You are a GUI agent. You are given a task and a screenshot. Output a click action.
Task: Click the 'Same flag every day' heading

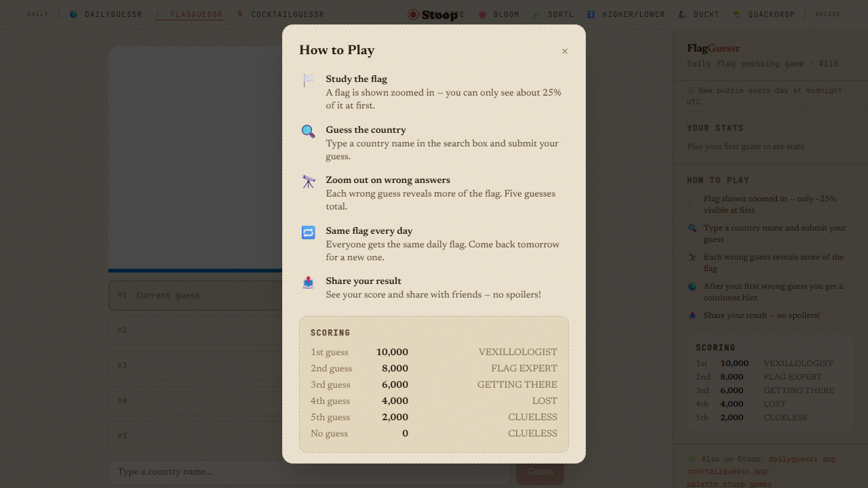(369, 231)
